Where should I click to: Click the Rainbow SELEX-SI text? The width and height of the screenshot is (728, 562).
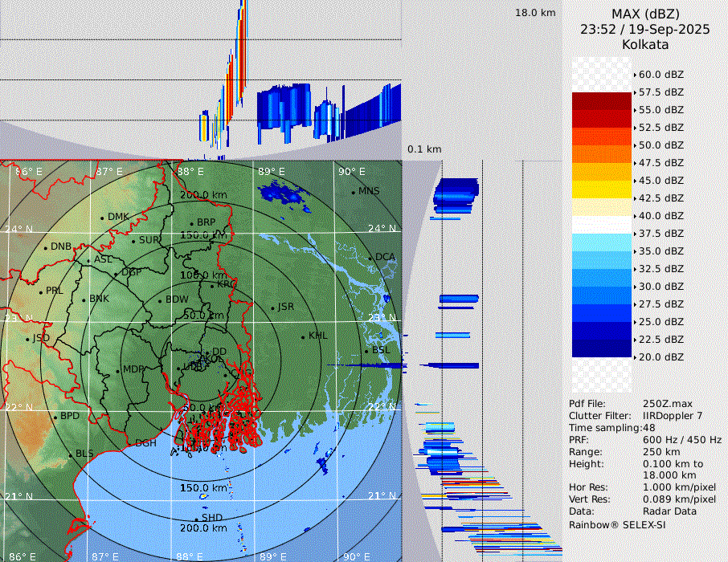(x=617, y=524)
